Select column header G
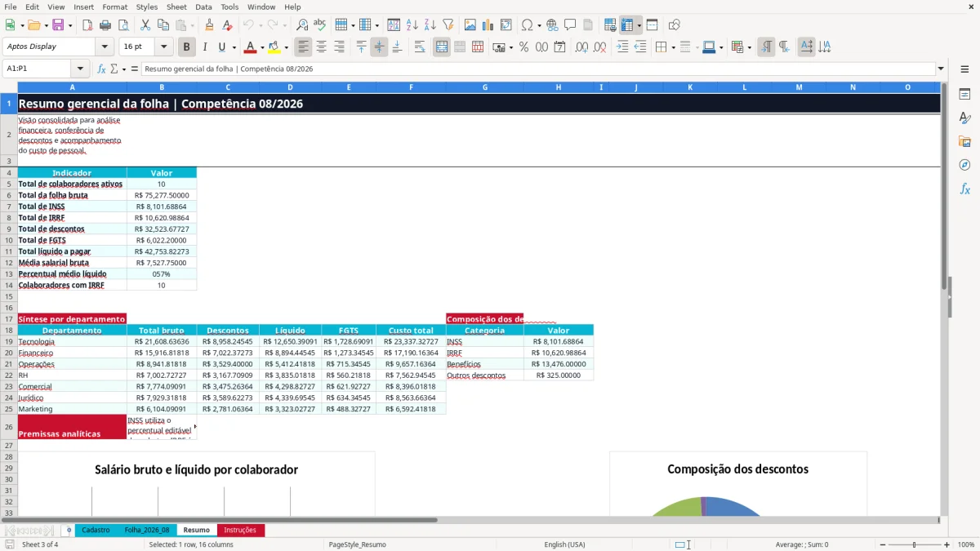The width and height of the screenshot is (980, 551). [485, 87]
